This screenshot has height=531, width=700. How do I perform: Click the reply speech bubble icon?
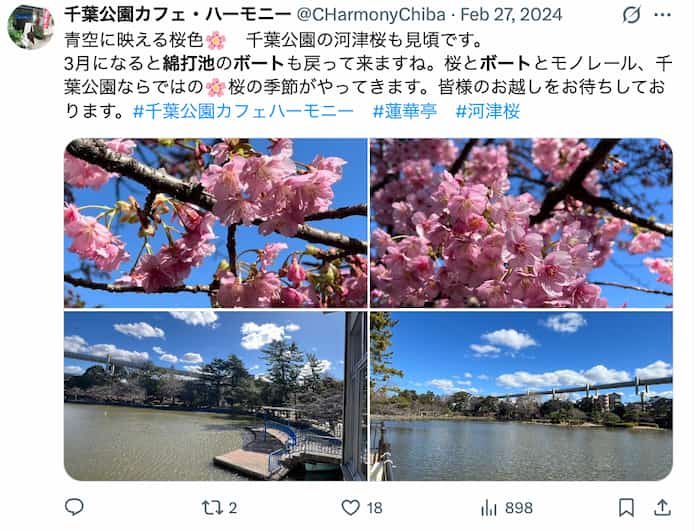point(74,507)
